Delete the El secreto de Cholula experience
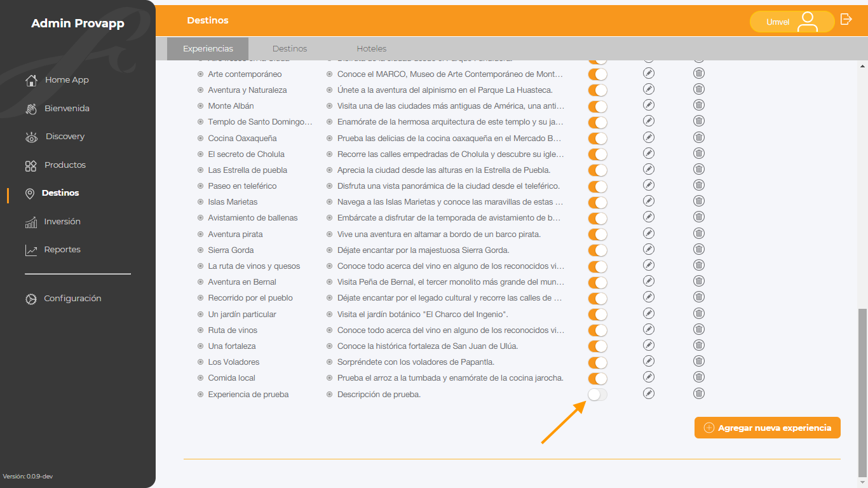This screenshot has width=868, height=488. point(699,153)
